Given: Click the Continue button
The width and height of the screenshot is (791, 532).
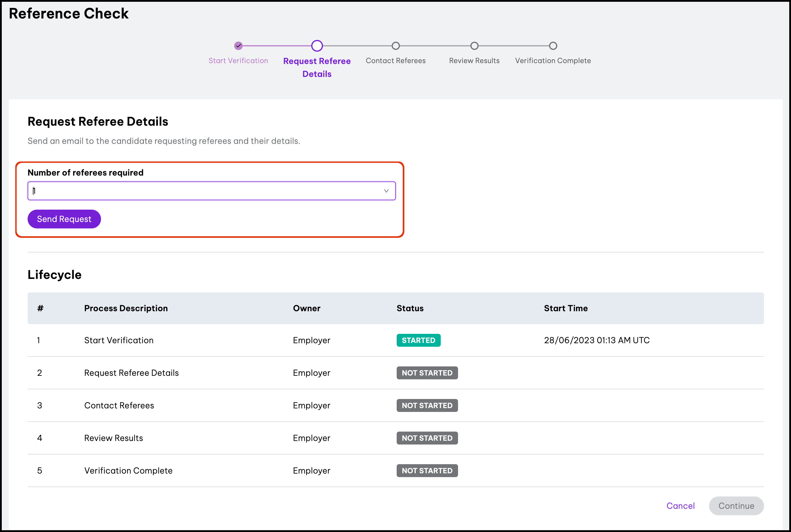Looking at the screenshot, I should pos(736,506).
